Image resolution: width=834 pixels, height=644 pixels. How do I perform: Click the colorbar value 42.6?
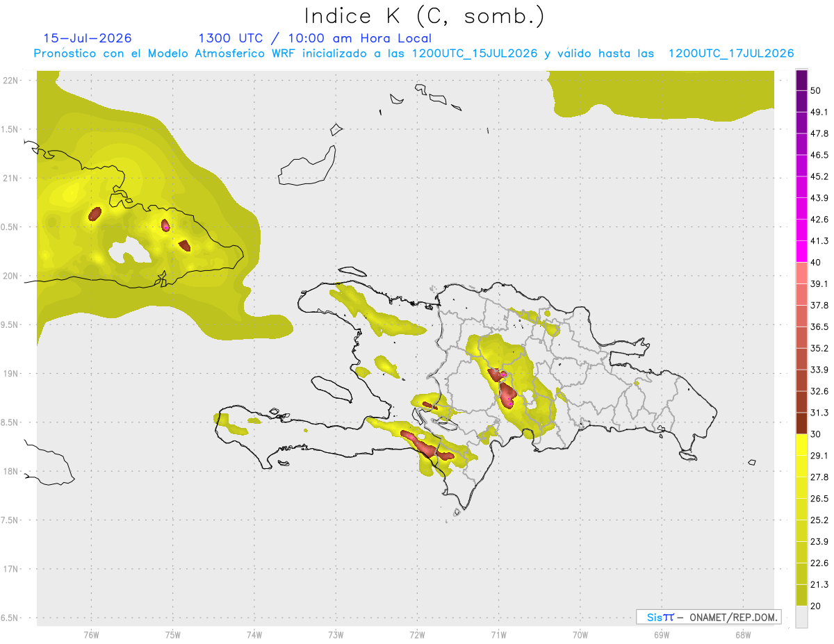click(x=819, y=220)
